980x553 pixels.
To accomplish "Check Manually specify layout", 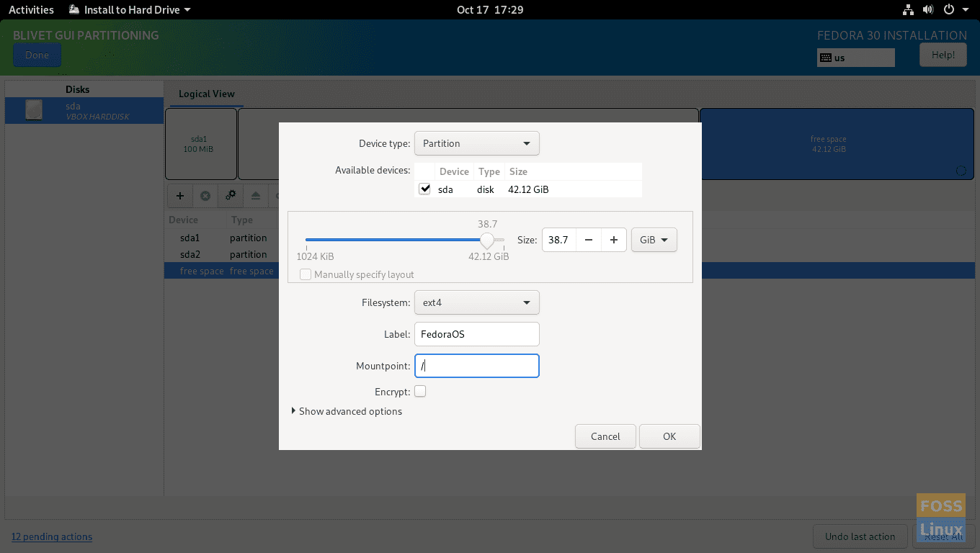I will pyautogui.click(x=306, y=274).
